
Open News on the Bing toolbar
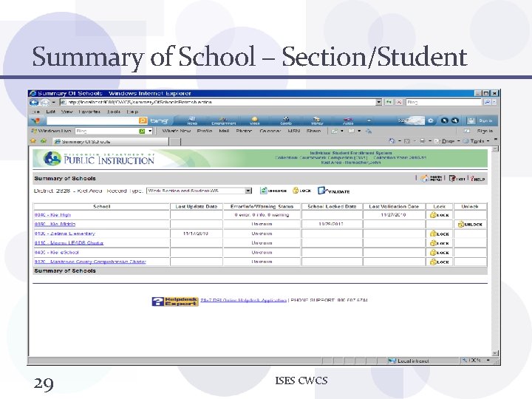tap(192, 120)
